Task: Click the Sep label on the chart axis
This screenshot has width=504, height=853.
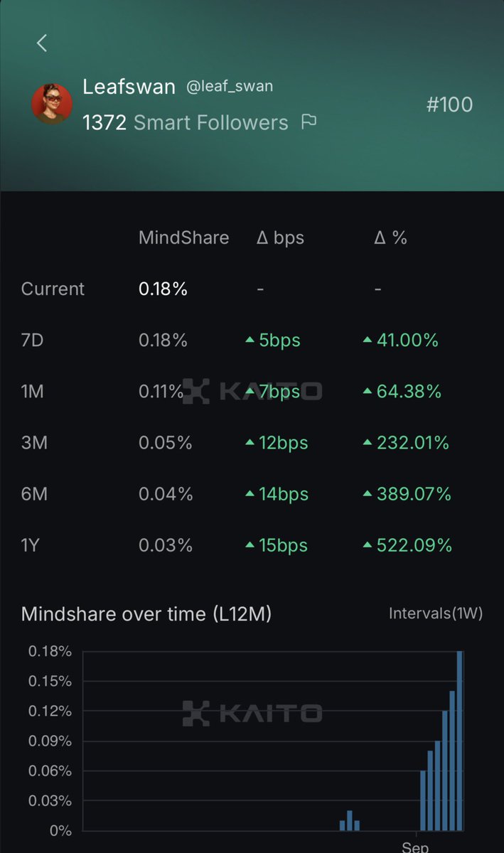Action: point(415,847)
